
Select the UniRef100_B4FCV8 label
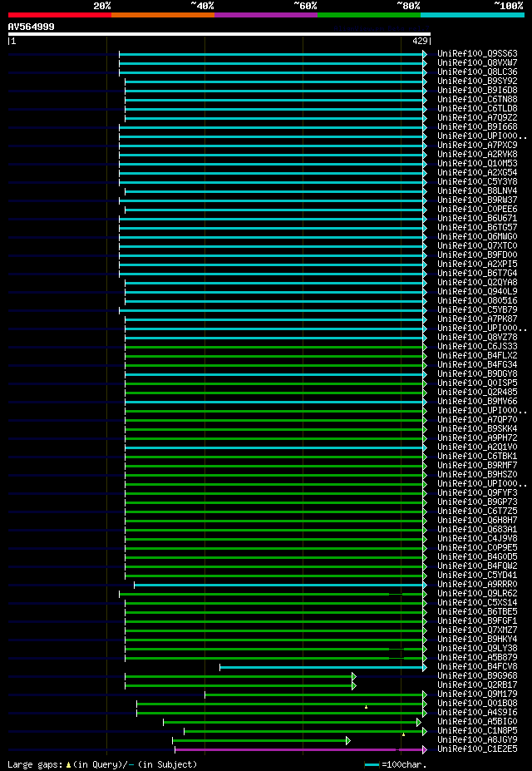(x=477, y=667)
